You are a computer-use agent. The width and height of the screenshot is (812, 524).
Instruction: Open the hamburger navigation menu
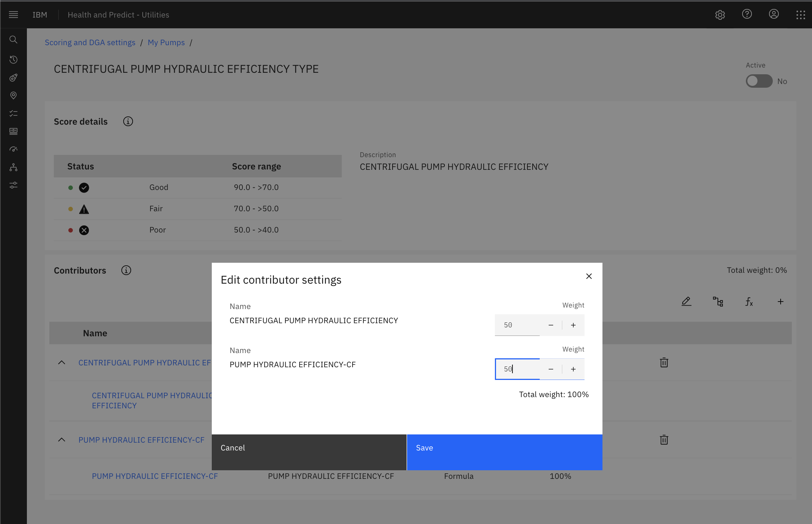[x=13, y=15]
